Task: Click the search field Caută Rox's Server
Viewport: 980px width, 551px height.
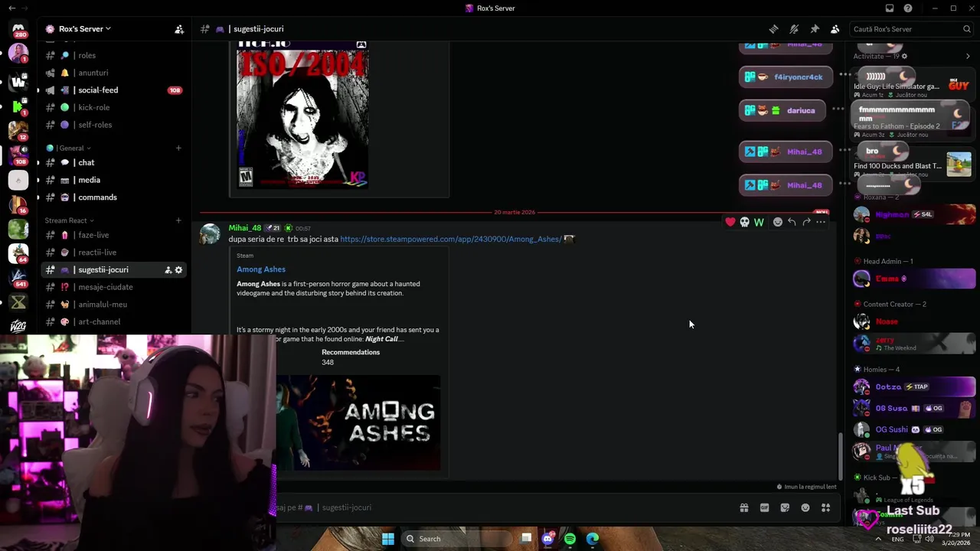Action: (x=911, y=29)
